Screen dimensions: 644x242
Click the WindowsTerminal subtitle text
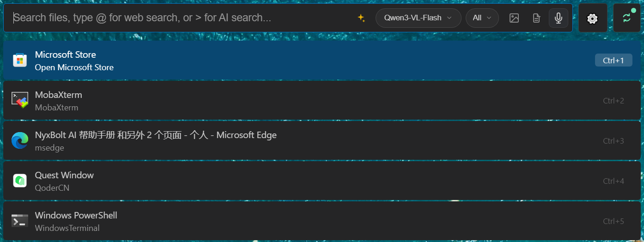tap(67, 228)
